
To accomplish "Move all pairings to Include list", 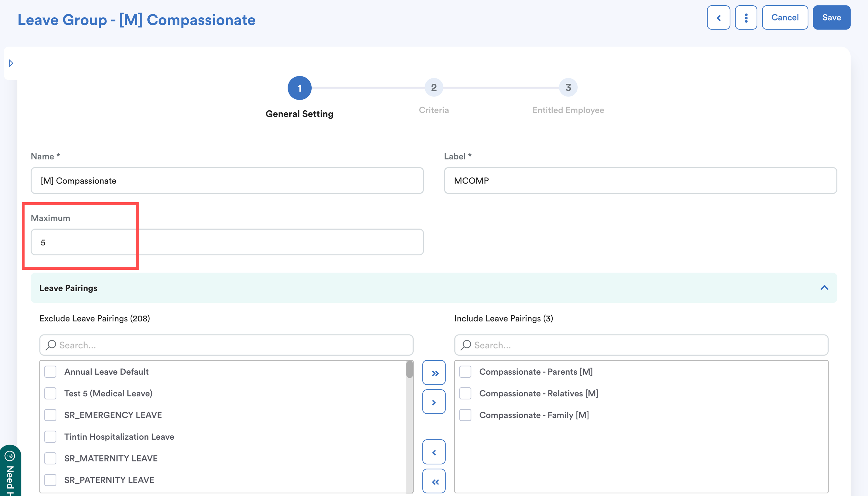I will click(434, 373).
